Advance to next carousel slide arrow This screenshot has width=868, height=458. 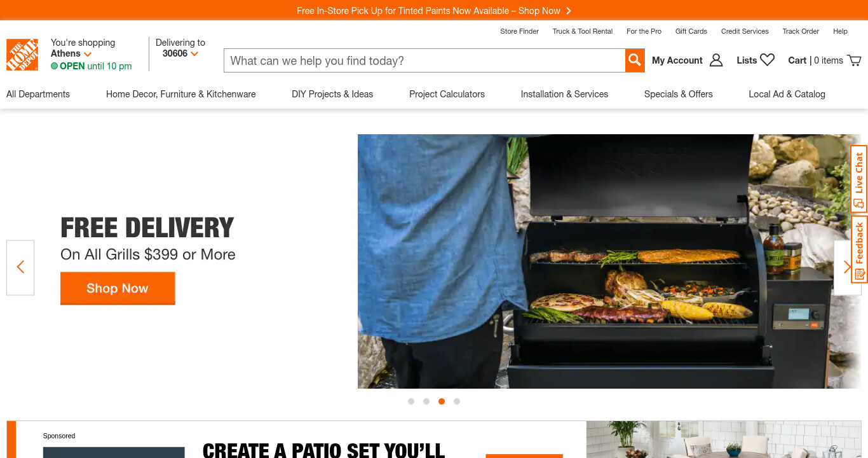(847, 267)
